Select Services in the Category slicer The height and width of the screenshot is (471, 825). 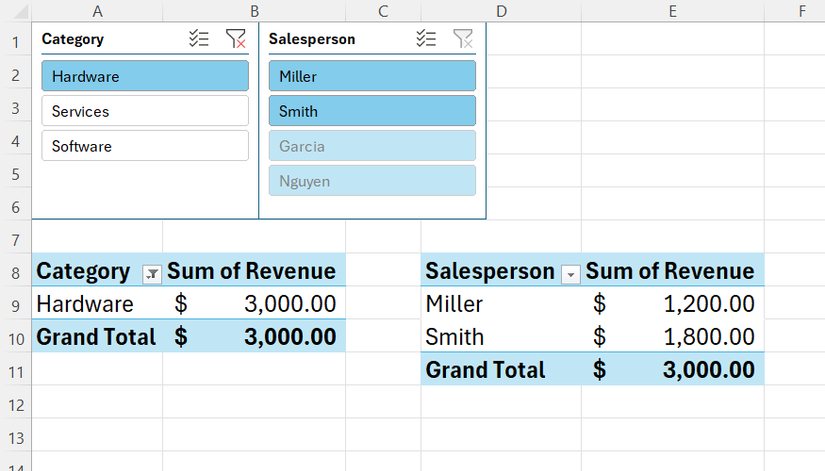coord(145,111)
